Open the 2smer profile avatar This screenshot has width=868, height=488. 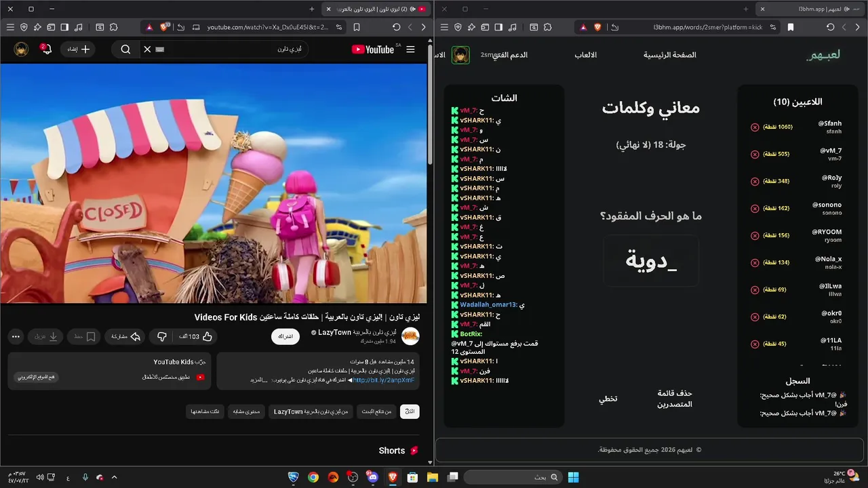[460, 55]
